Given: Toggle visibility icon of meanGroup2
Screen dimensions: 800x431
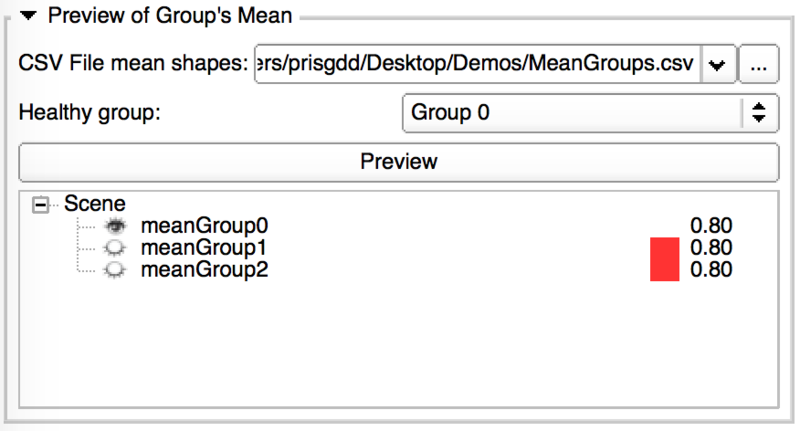Looking at the screenshot, I should pyautogui.click(x=116, y=269).
